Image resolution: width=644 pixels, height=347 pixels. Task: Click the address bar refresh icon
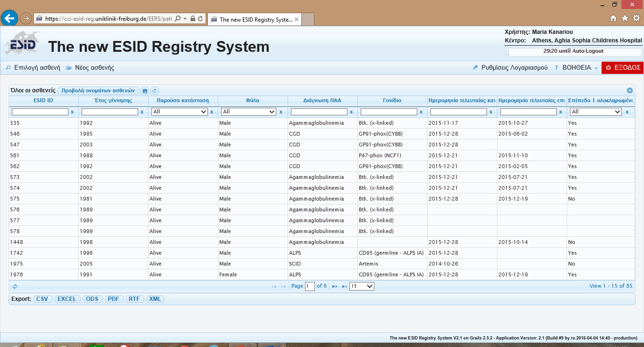click(x=201, y=19)
